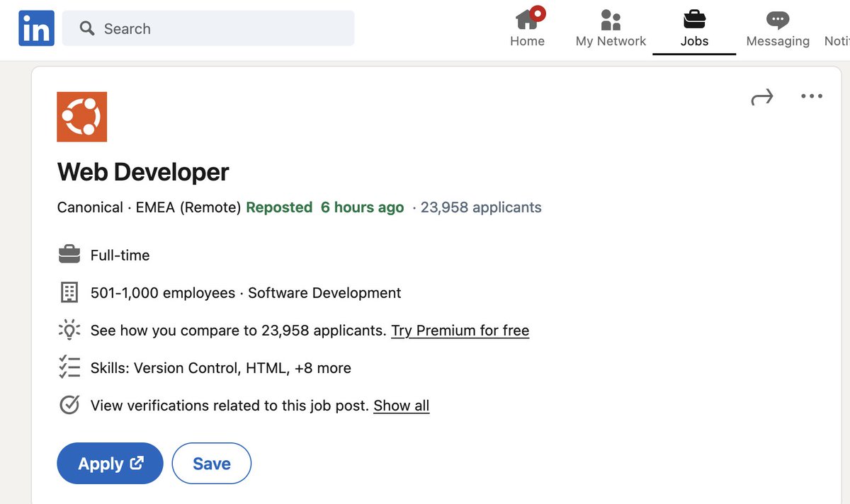Open the three-dot more options menu
Viewport: 850px width, 504px height.
tap(812, 96)
